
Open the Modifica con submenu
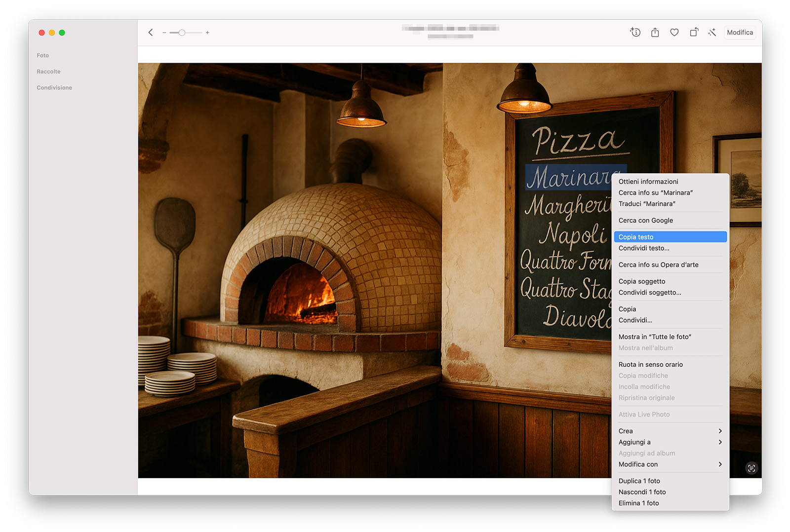click(670, 464)
